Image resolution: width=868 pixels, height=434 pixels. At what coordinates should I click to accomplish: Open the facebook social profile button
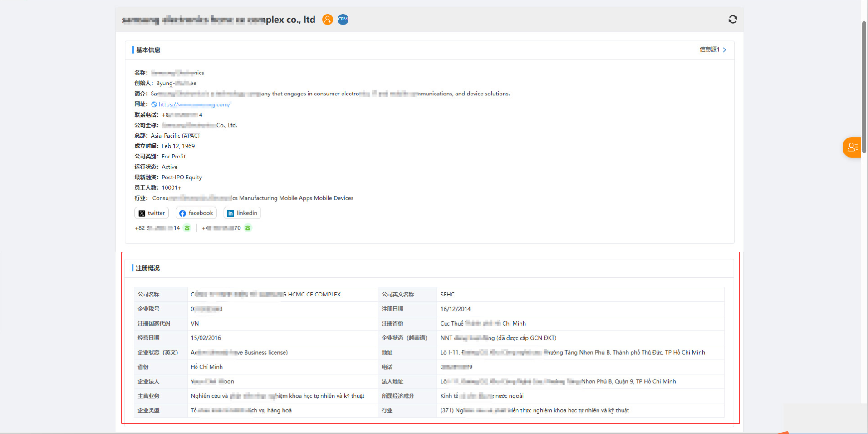point(196,213)
